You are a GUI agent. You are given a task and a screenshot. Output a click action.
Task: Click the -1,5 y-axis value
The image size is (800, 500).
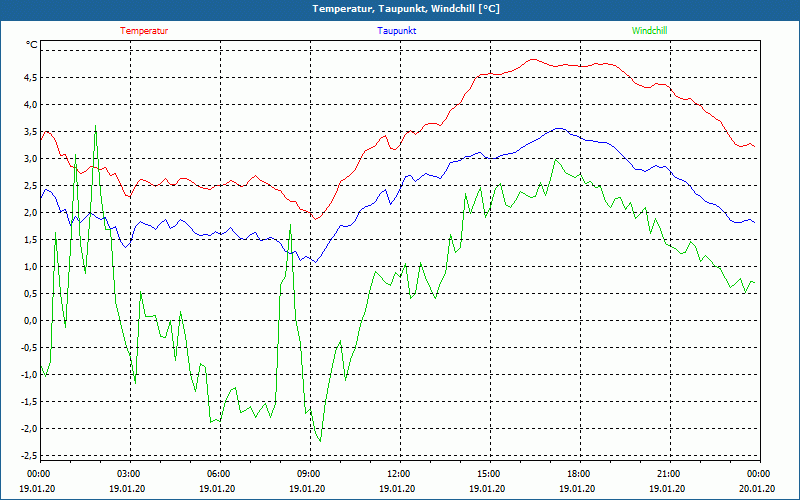click(29, 402)
